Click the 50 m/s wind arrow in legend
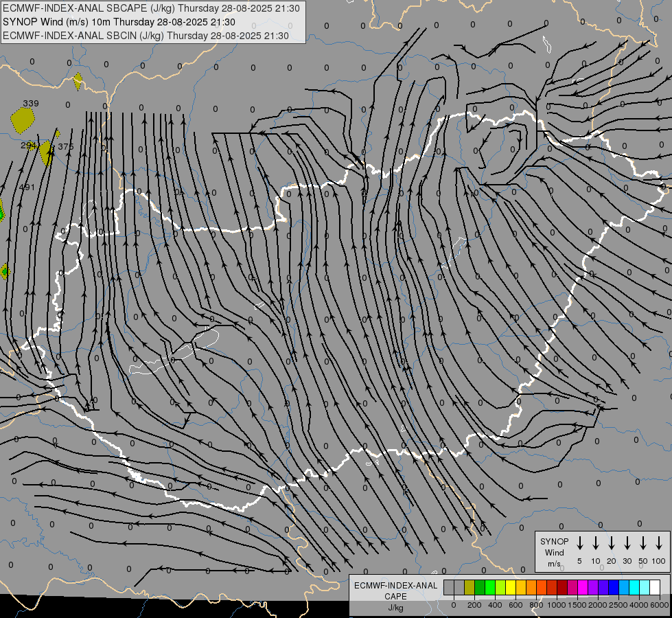Viewport: 672px width, 618px height. [x=643, y=543]
